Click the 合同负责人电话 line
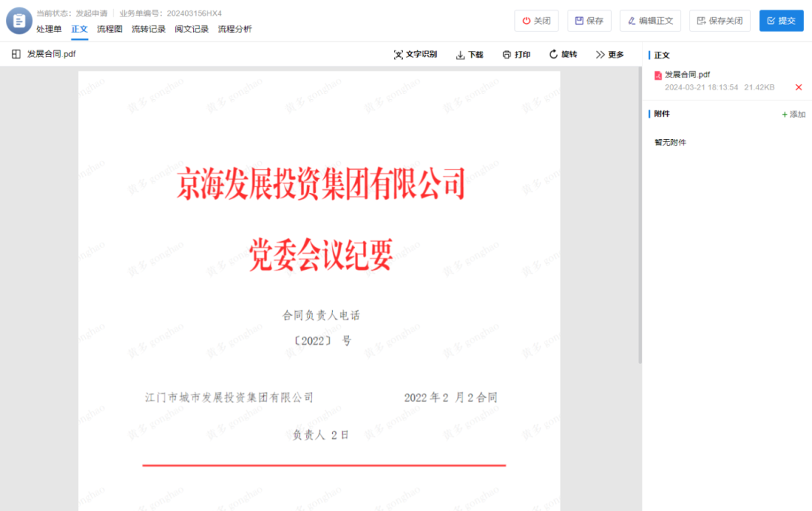Viewport: 812px width, 511px height. [x=321, y=316]
